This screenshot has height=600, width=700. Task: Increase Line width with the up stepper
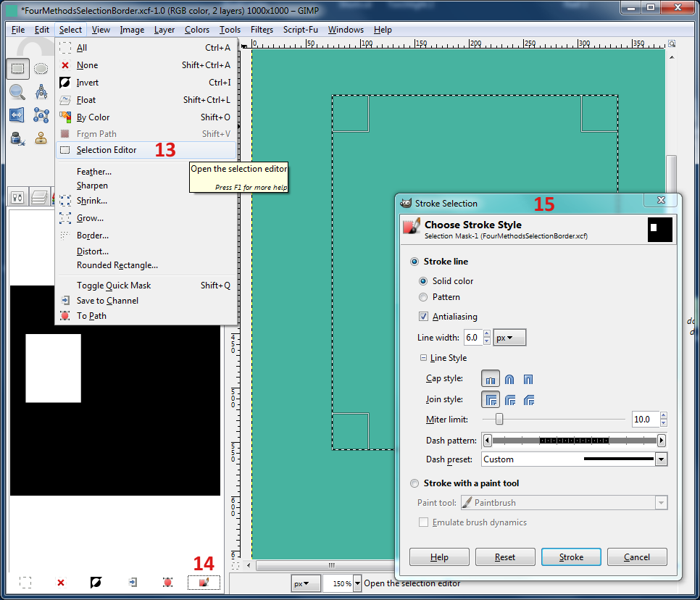(487, 333)
